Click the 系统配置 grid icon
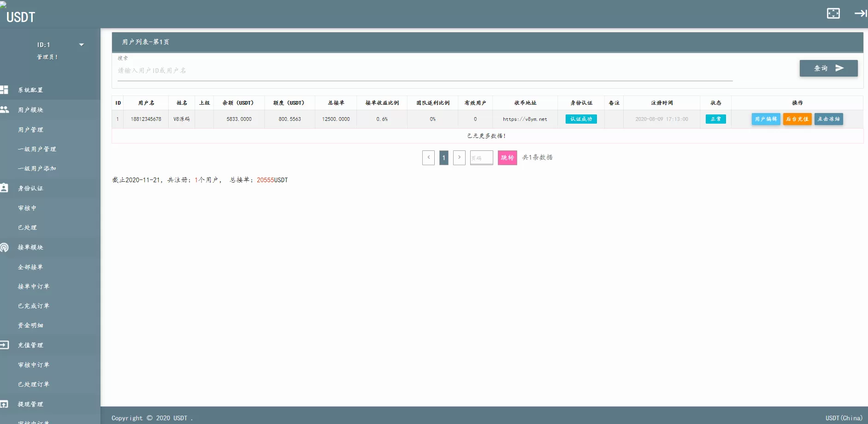Screen dimensions: 868x424 coord(5,90)
